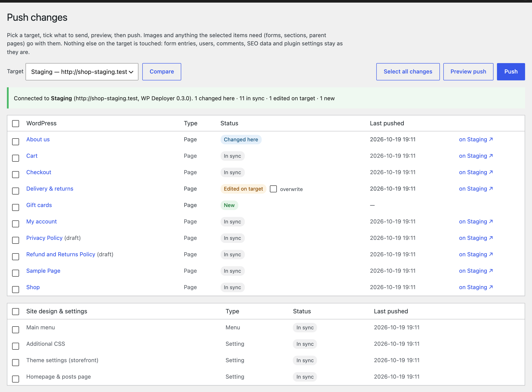Tick the Gift cards row checkbox
532x392 pixels.
point(16,207)
